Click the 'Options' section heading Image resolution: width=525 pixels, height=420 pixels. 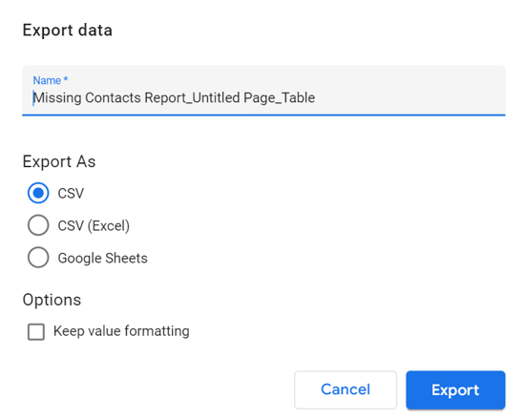pyautogui.click(x=52, y=300)
